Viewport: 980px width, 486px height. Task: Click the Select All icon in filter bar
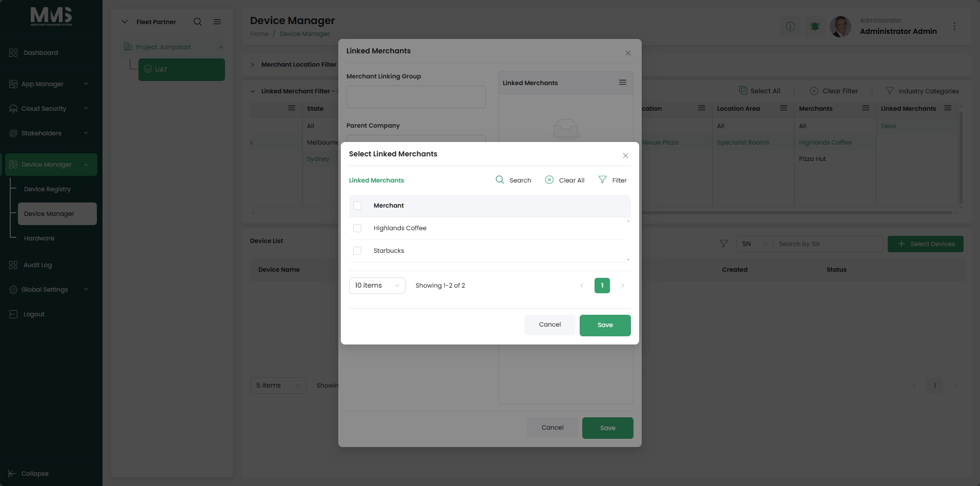tap(743, 91)
